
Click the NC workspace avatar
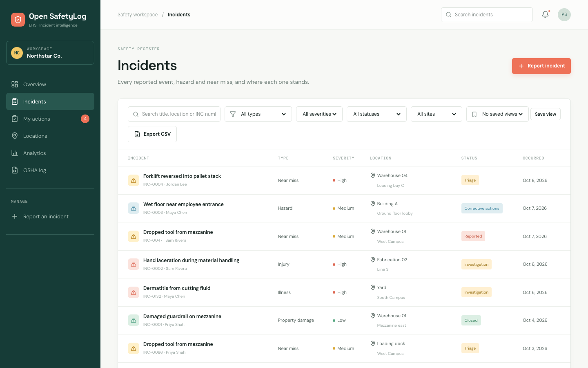point(17,53)
